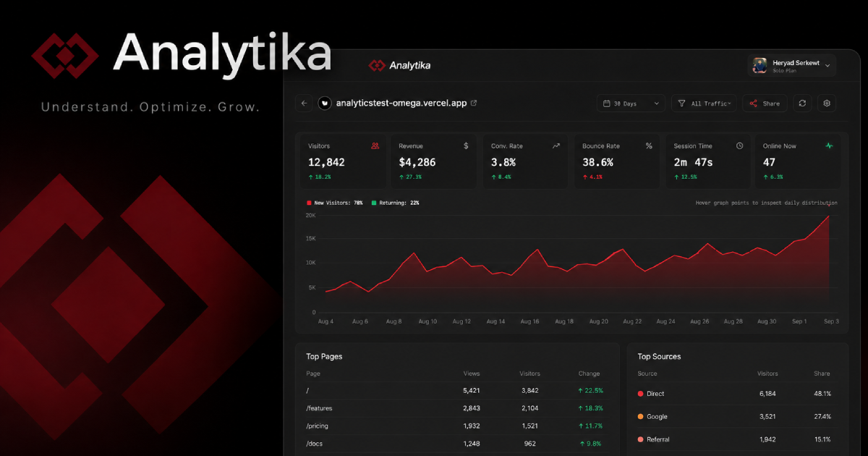Sort Top Pages by Visitors column

click(x=529, y=373)
